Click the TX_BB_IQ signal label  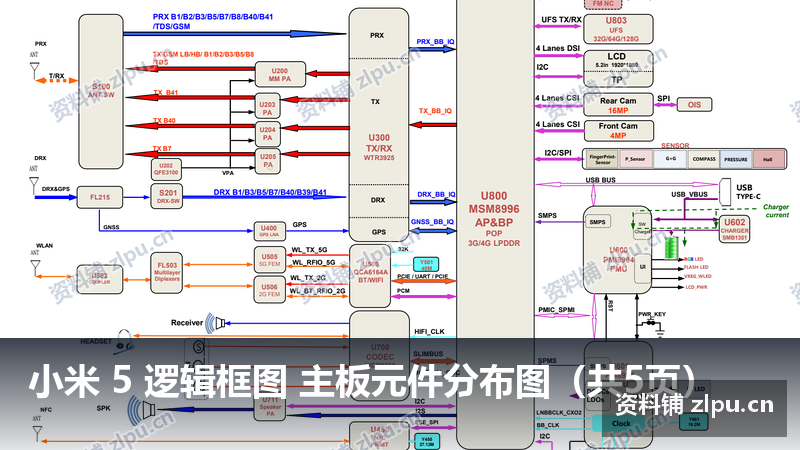pos(435,111)
